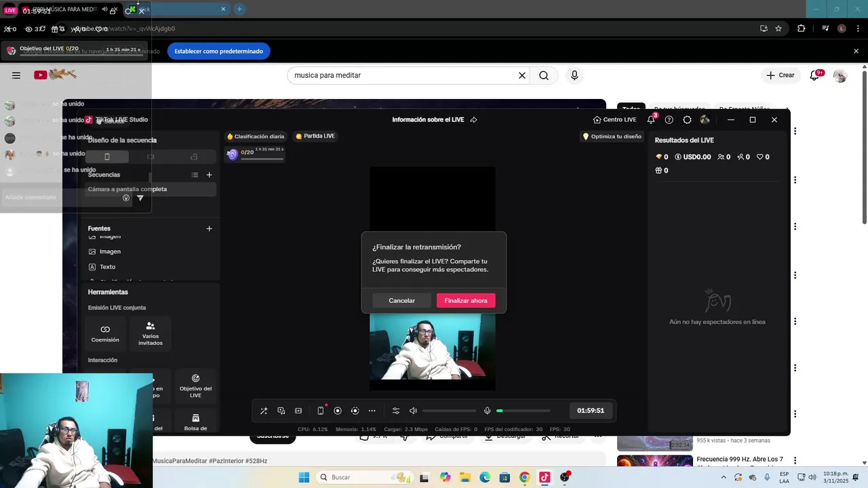The height and width of the screenshot is (488, 868).
Task: Open Centro LIVE
Action: pyautogui.click(x=614, y=120)
